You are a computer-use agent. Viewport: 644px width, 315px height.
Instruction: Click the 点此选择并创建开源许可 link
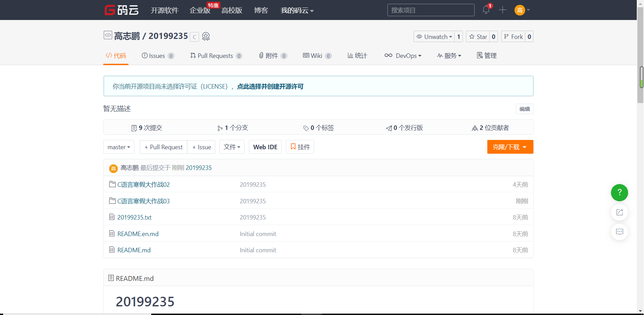pyautogui.click(x=270, y=87)
